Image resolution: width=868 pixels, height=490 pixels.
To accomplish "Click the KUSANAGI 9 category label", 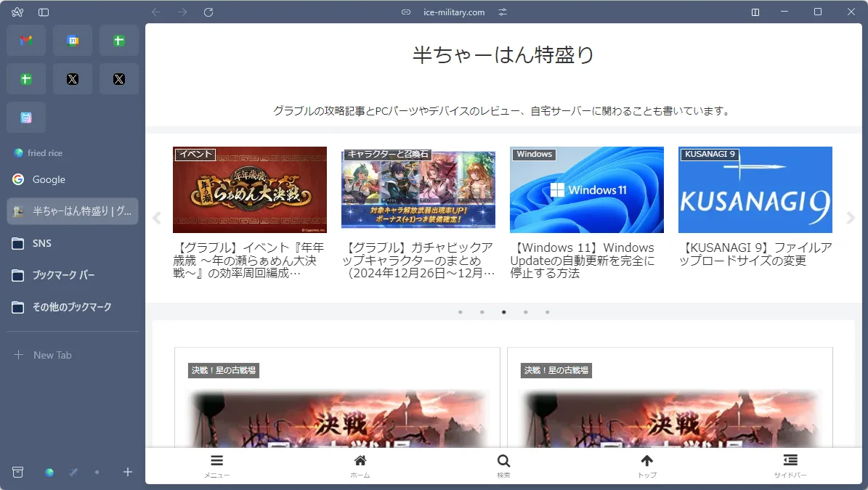I will click(710, 155).
